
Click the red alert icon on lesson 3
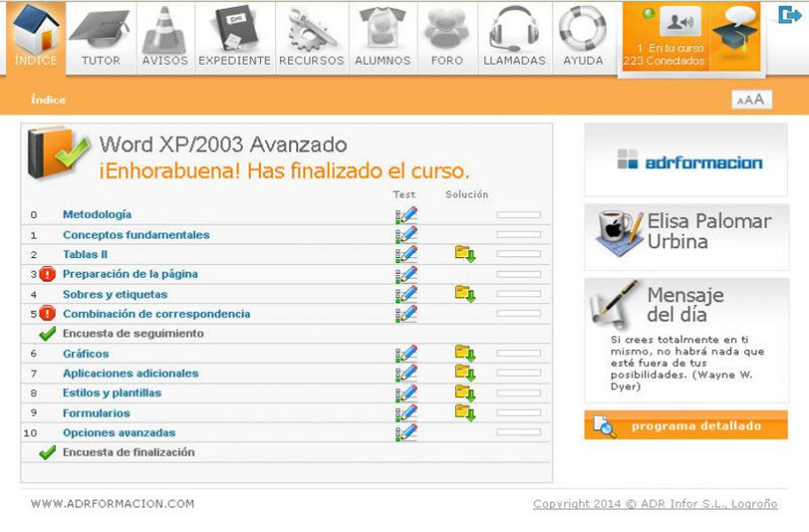[x=48, y=275]
